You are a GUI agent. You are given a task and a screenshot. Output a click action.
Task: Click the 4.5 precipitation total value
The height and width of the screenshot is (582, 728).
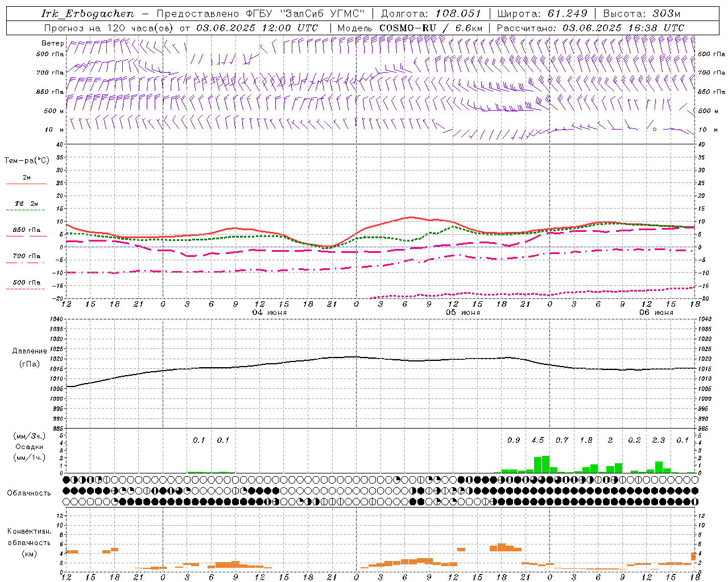(537, 440)
